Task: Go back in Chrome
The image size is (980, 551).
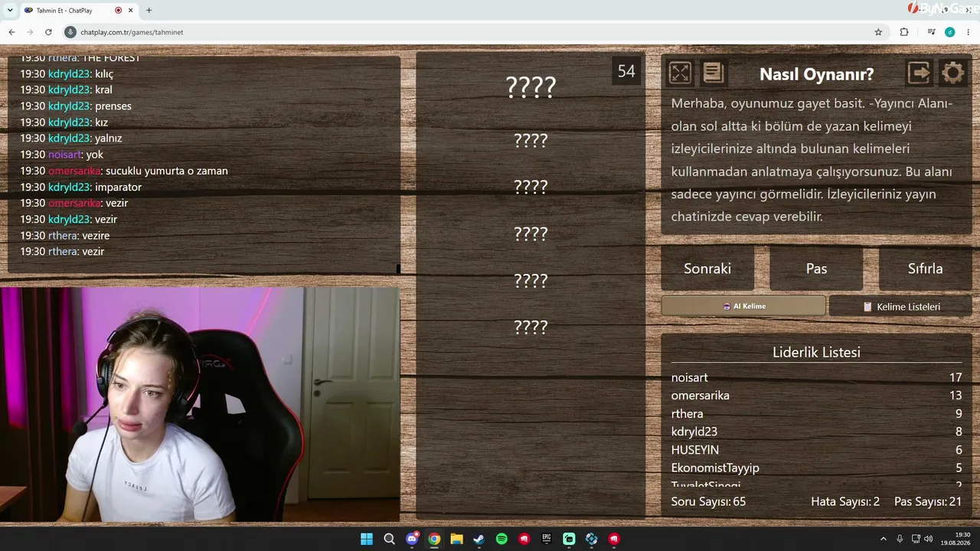Action: tap(11, 32)
